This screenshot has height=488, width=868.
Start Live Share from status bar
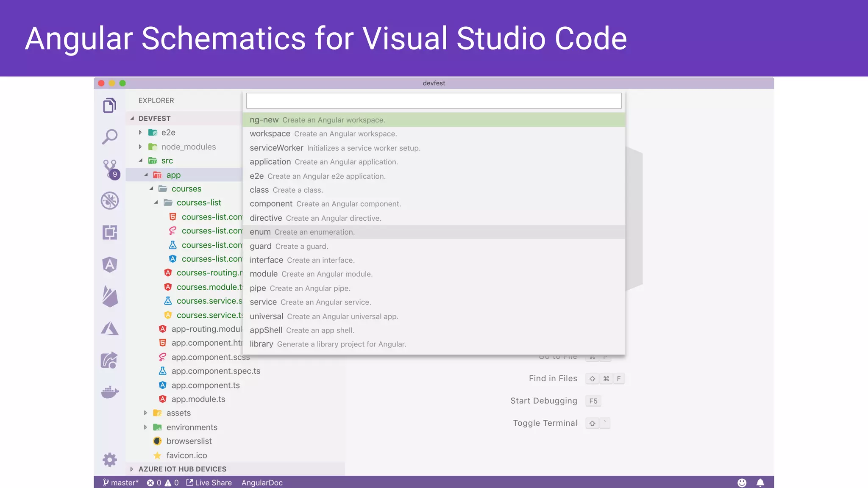pos(209,482)
